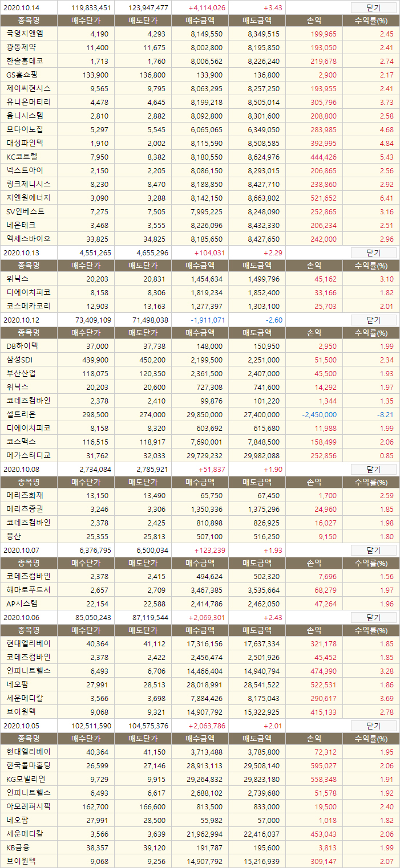Close the 2020.10.05 section with 닫기
Image resolution: width=400 pixels, height=868 pixels.
click(373, 726)
